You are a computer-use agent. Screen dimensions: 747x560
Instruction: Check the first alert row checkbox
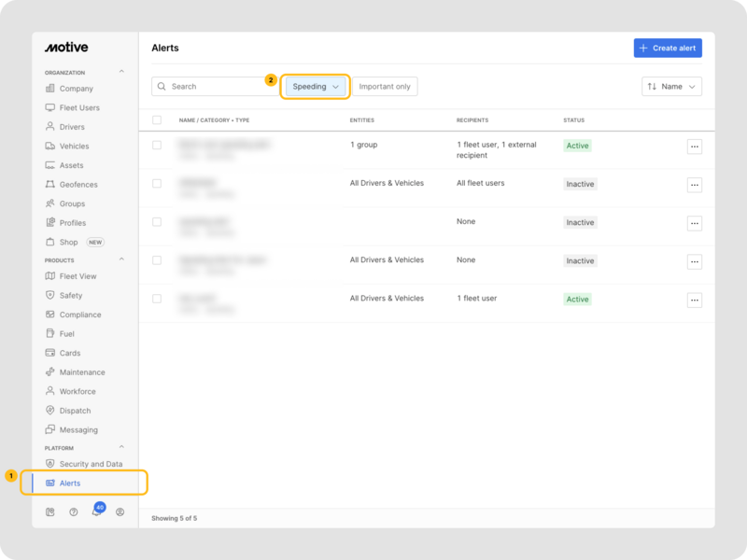[x=157, y=146]
